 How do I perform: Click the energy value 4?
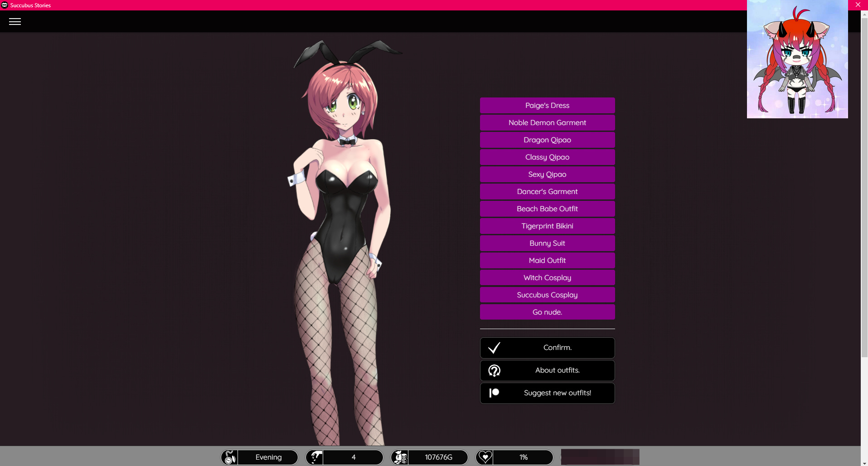[354, 457]
